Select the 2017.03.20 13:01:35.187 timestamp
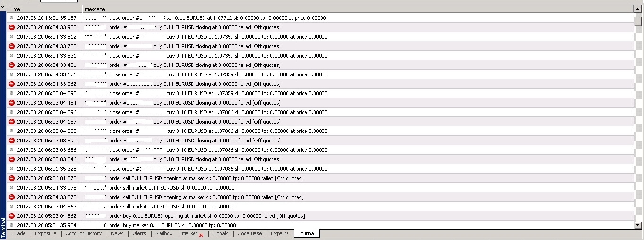 coord(47,18)
